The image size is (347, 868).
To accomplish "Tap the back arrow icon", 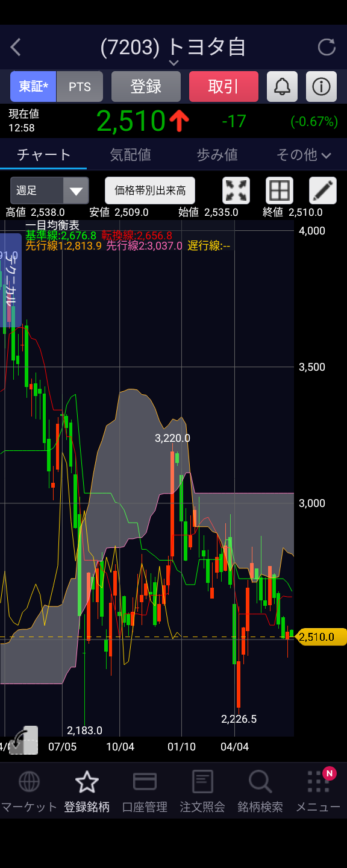I will click(16, 47).
